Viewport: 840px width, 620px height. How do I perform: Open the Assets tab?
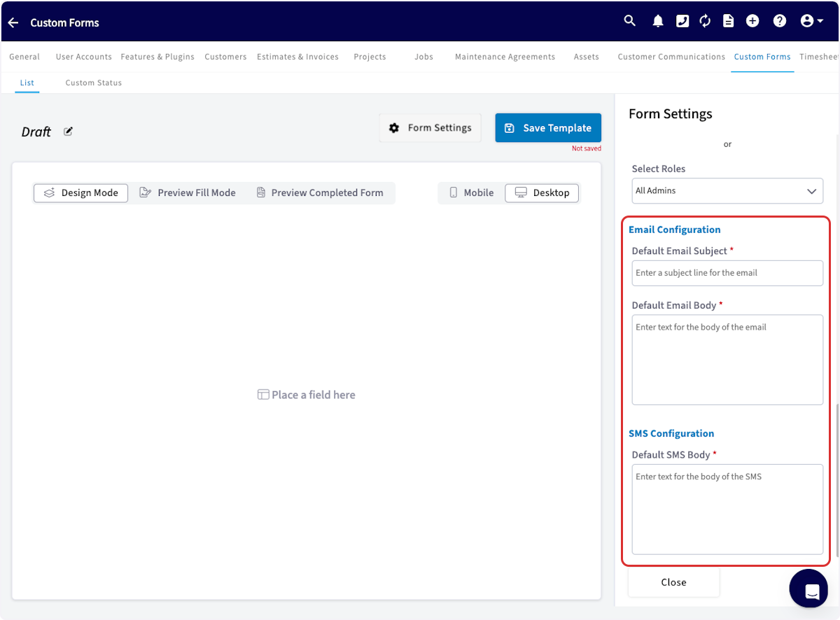[587, 57]
